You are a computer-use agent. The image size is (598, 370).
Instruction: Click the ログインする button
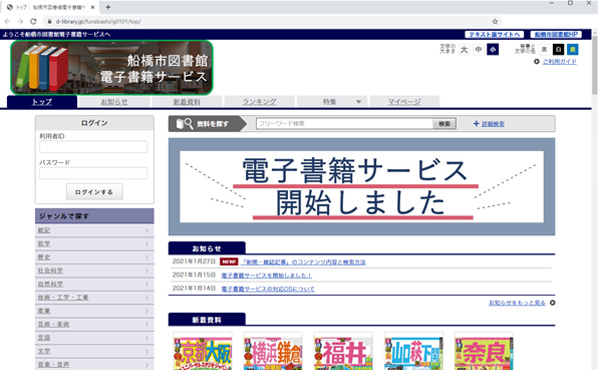[x=94, y=192]
